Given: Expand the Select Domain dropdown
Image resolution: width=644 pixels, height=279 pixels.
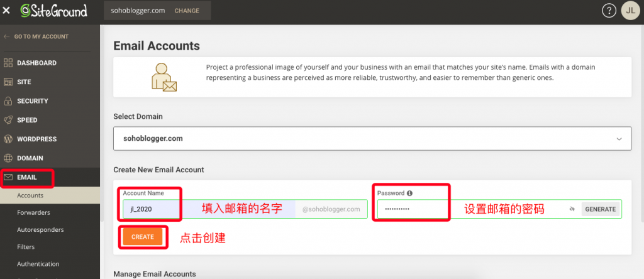Looking at the screenshot, I should [x=372, y=139].
